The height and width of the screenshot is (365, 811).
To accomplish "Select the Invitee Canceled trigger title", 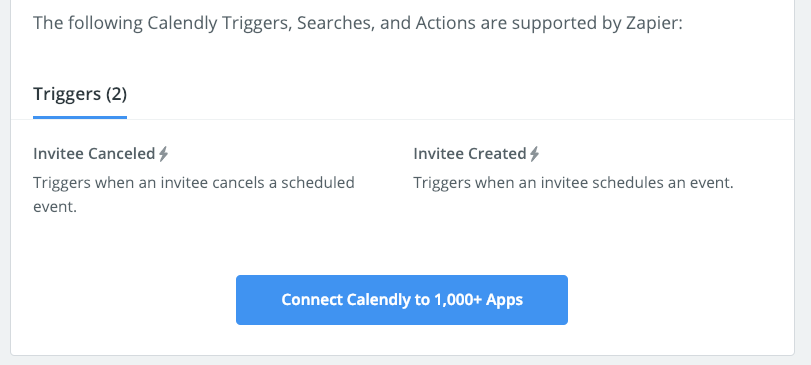I will click(x=94, y=154).
